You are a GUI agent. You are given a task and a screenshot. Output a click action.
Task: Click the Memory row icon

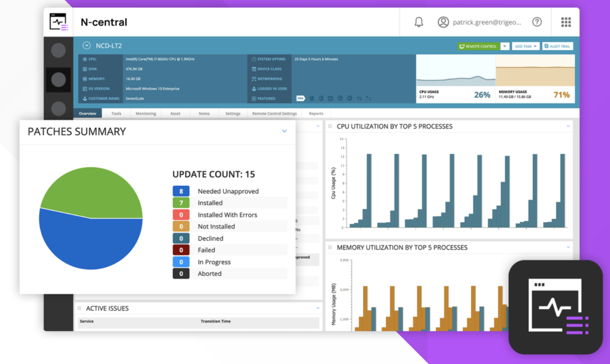click(85, 79)
